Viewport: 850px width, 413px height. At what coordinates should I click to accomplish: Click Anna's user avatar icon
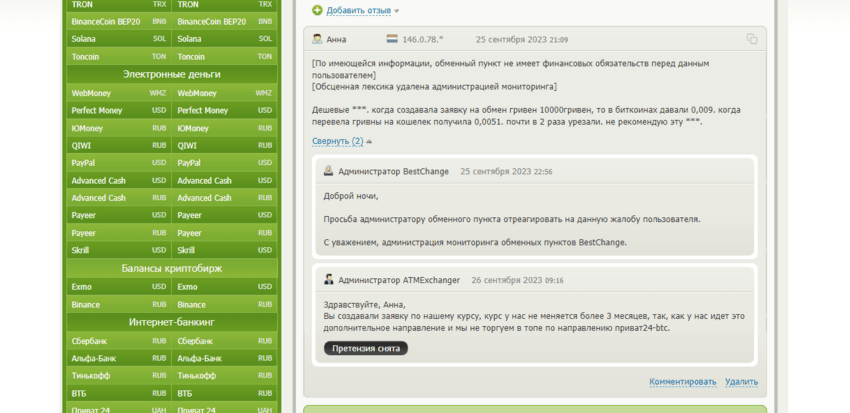pos(317,39)
